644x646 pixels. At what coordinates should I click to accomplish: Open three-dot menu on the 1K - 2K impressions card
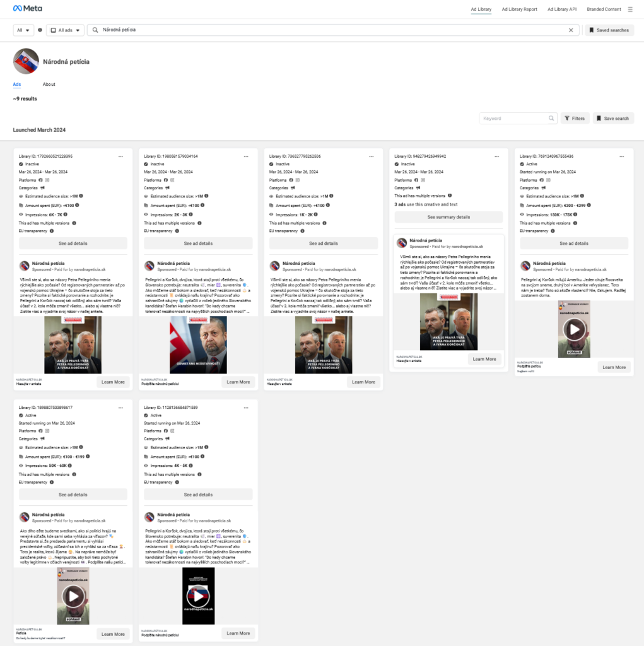372,156
